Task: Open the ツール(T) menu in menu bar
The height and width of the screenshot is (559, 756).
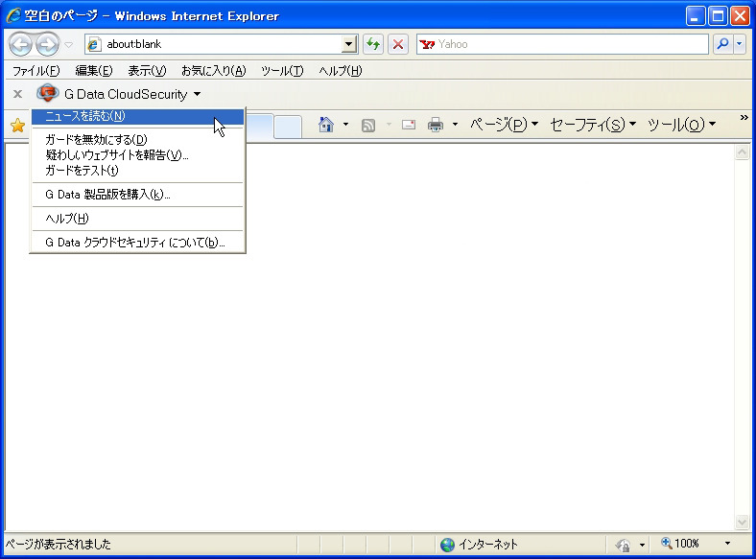Action: (x=282, y=71)
